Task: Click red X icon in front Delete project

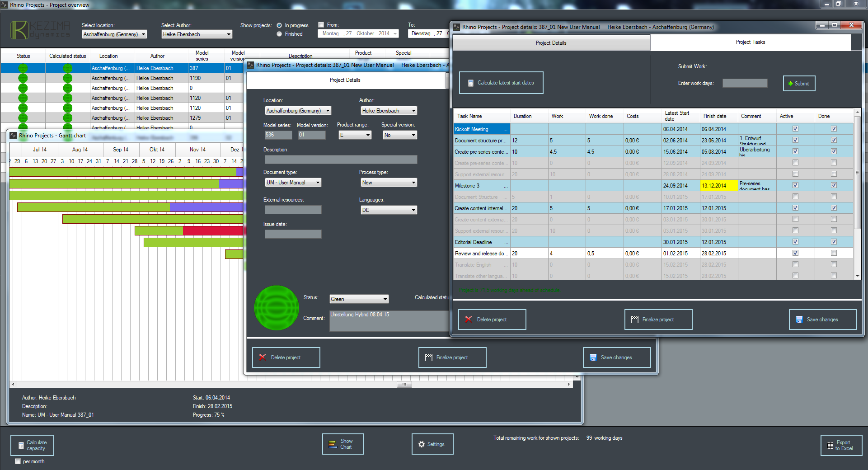Action: tap(469, 320)
